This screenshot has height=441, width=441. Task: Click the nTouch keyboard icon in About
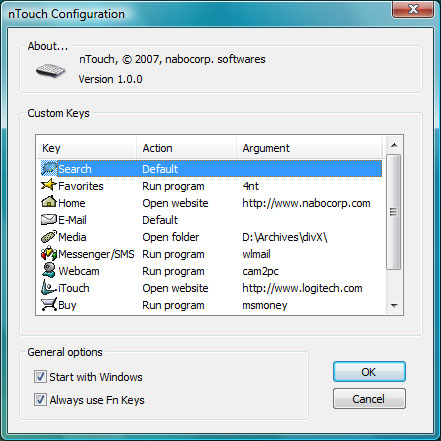[x=50, y=70]
